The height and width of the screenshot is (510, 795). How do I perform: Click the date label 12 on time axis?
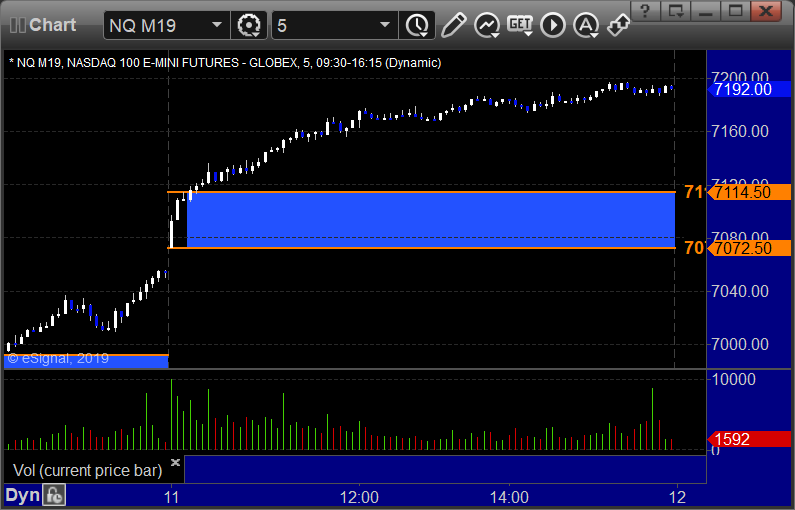click(677, 497)
